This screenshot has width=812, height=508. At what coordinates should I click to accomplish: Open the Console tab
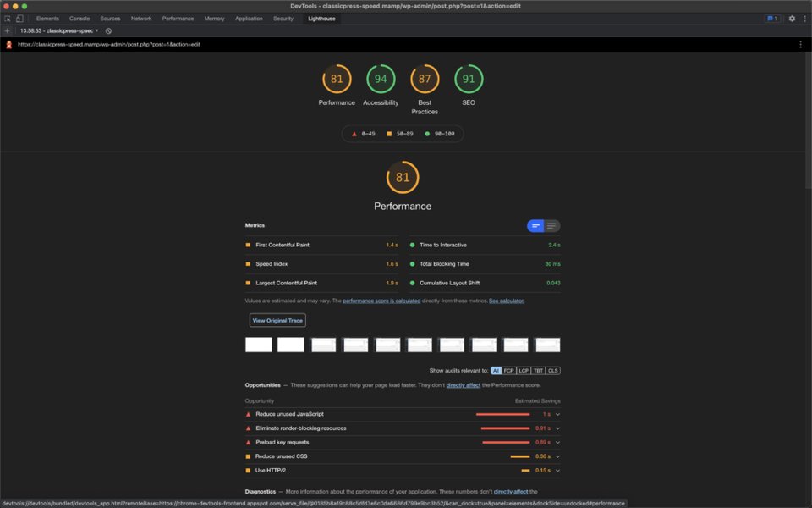[80, 19]
